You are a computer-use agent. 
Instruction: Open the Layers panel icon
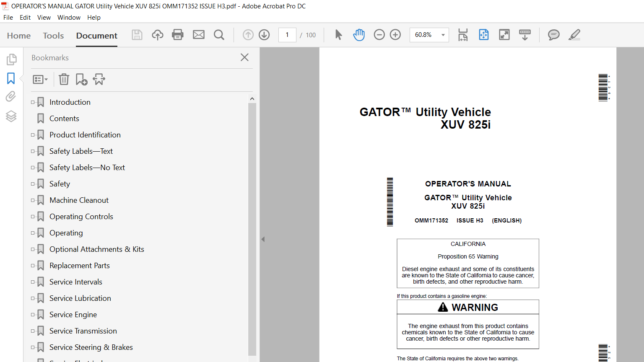click(11, 116)
